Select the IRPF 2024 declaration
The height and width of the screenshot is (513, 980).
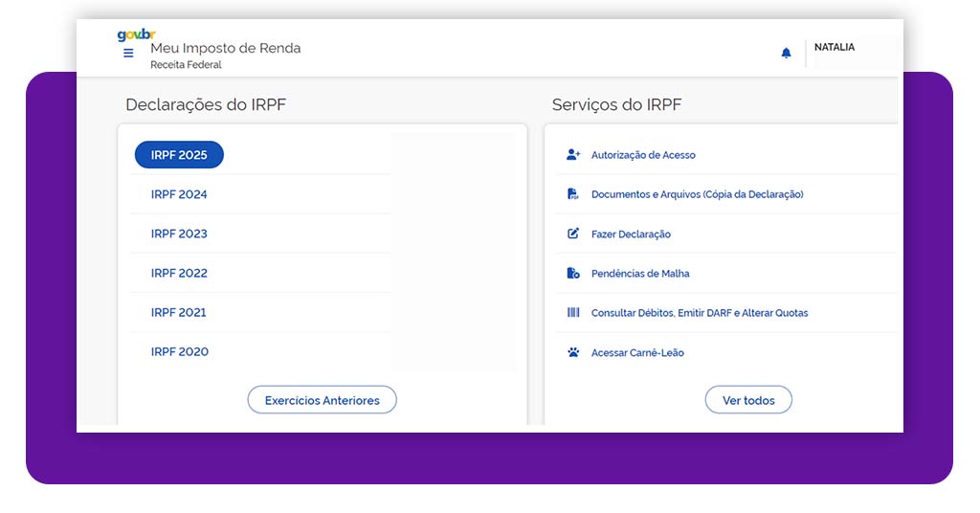179,194
